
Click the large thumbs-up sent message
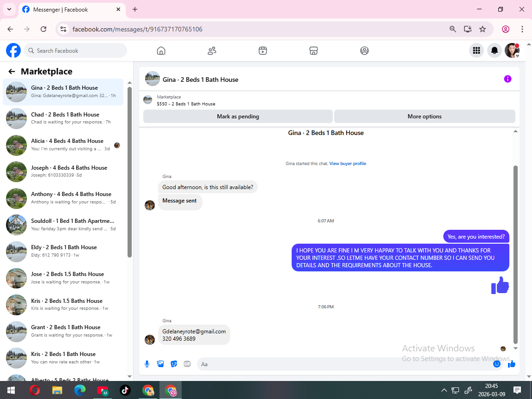[500, 285]
